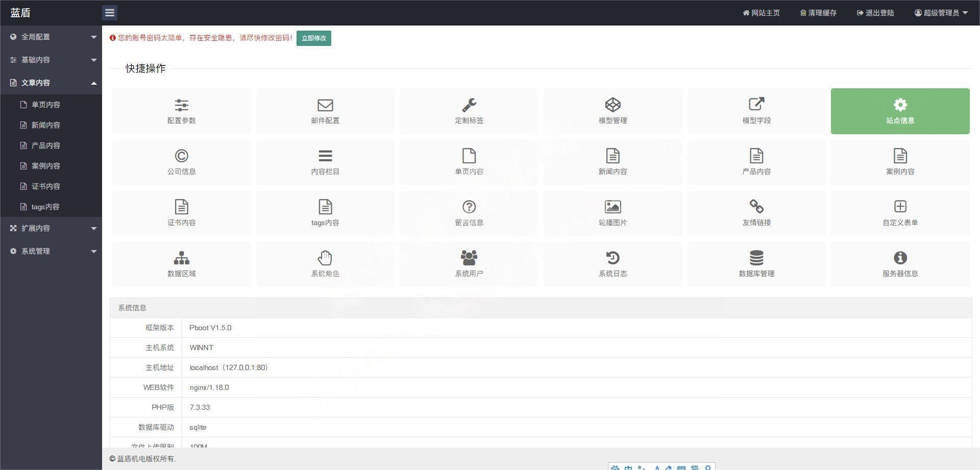980x470 pixels.
Task: Open 系统角色 hand shortcut
Action: [325, 264]
